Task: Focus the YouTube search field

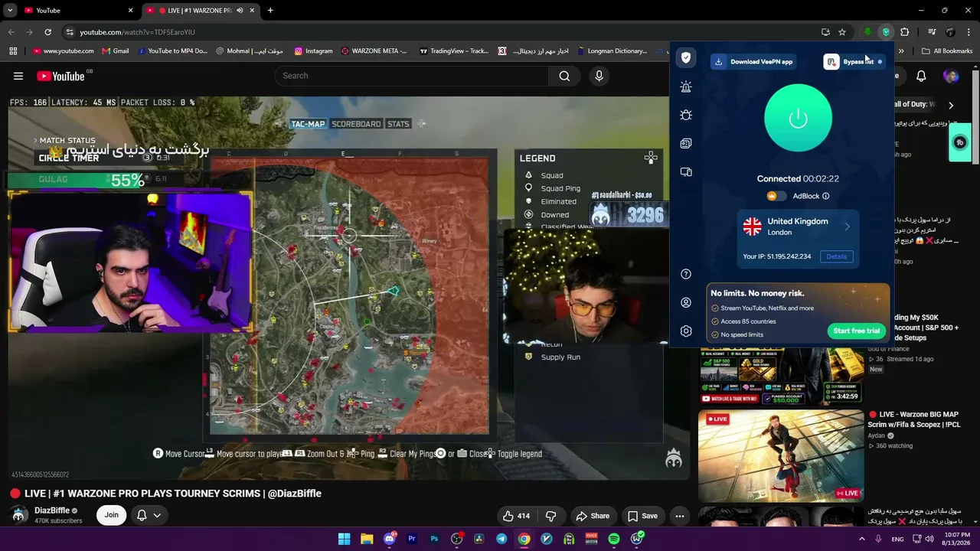Action: point(412,76)
